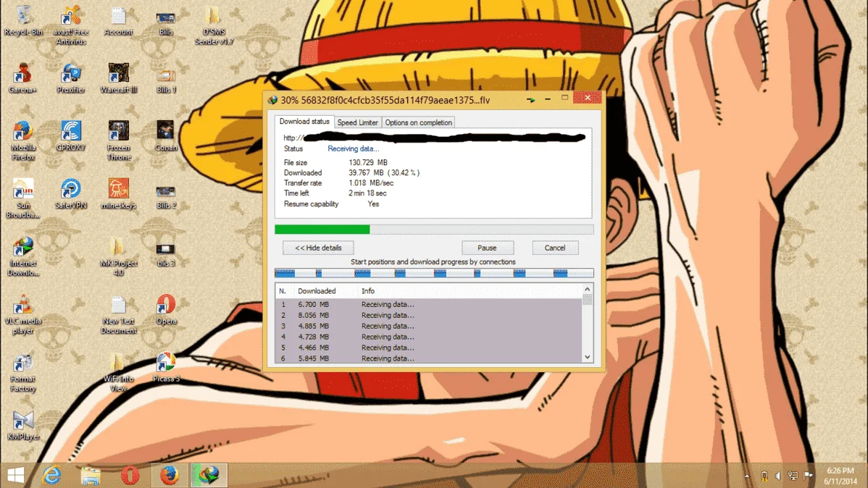
Task: Launch the Picasa 3 shortcut
Action: [165, 367]
